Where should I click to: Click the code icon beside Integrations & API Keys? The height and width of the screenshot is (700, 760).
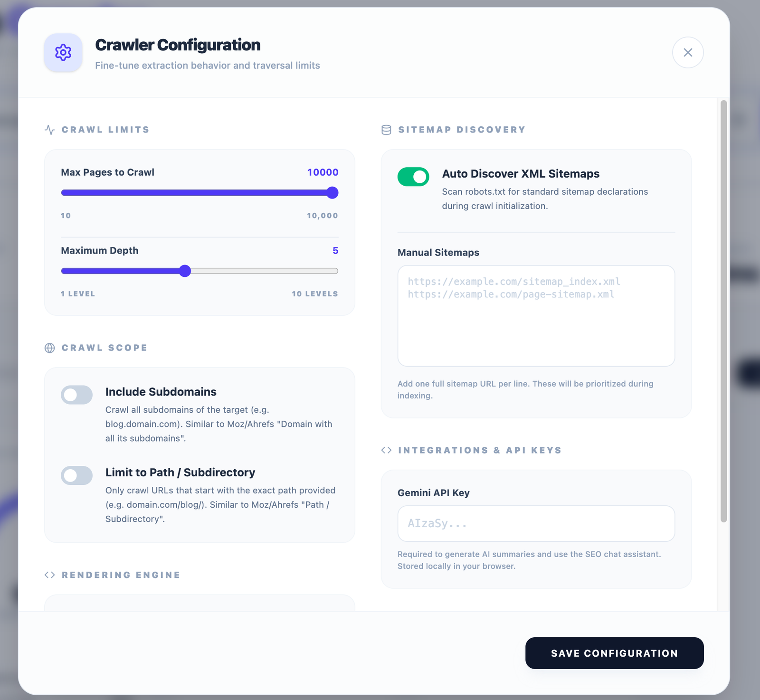click(387, 450)
